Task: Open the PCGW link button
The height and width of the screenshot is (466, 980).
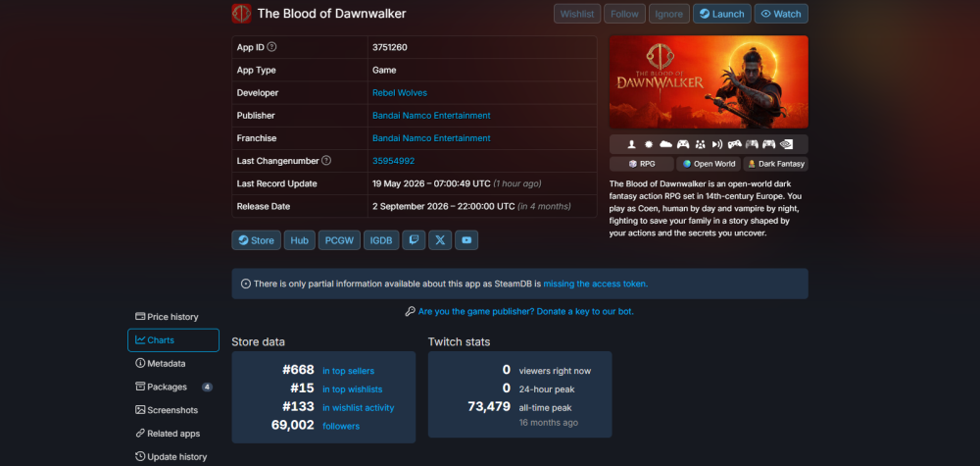Action: pos(339,240)
